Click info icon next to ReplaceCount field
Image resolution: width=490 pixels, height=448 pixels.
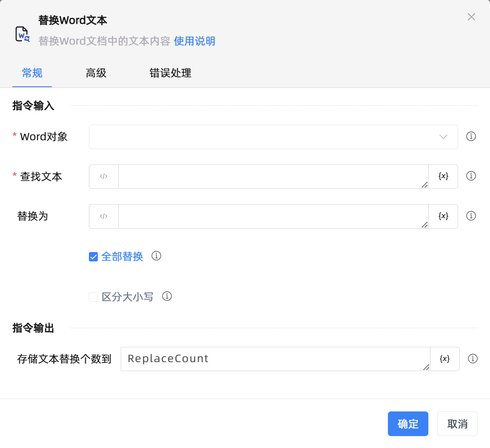coord(473,359)
